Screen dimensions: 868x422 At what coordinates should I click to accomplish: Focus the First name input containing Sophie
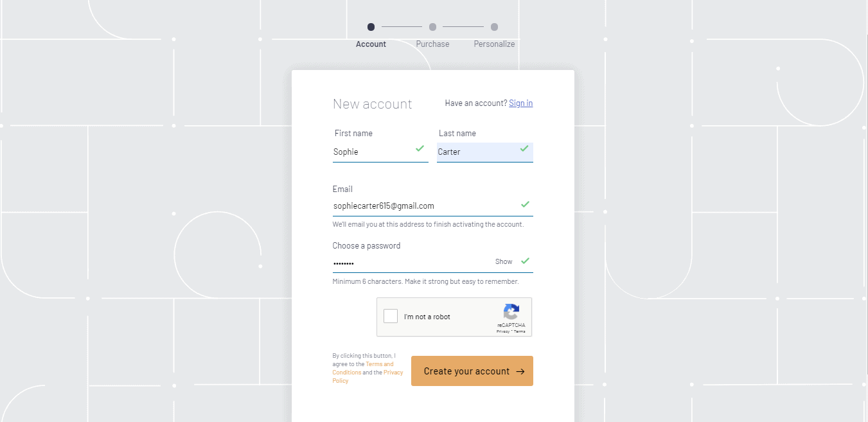(x=373, y=152)
